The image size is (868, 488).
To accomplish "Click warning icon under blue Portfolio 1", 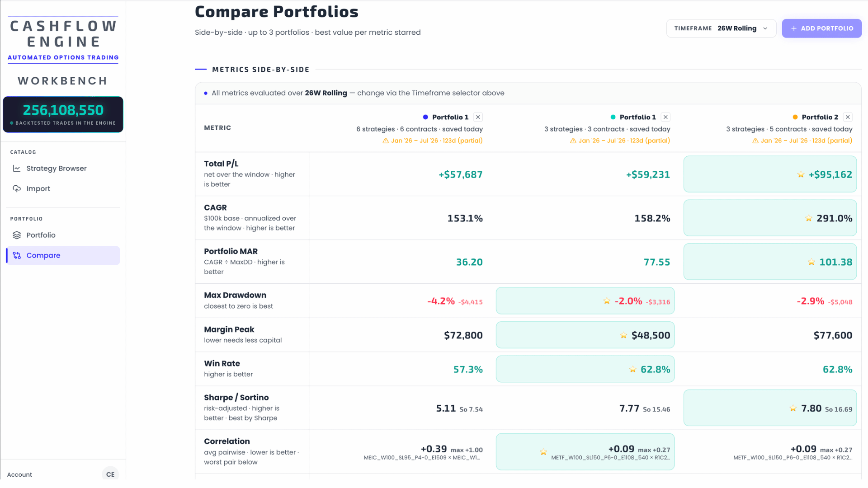I will tap(386, 141).
